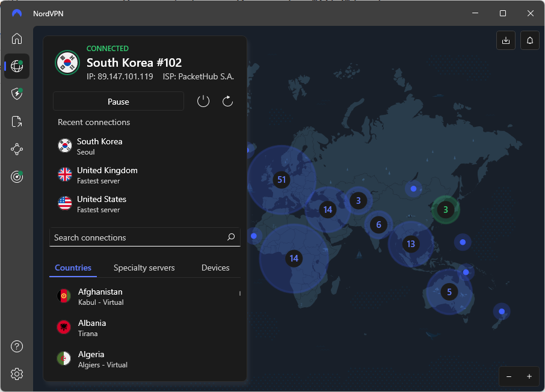Click the server name South Korea #102

click(134, 63)
